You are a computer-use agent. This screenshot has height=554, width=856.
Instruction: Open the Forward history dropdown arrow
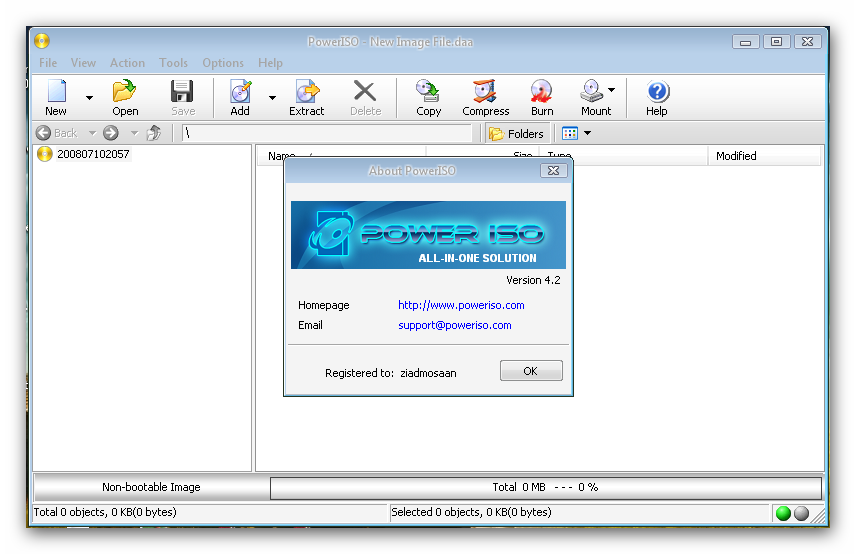click(x=134, y=133)
